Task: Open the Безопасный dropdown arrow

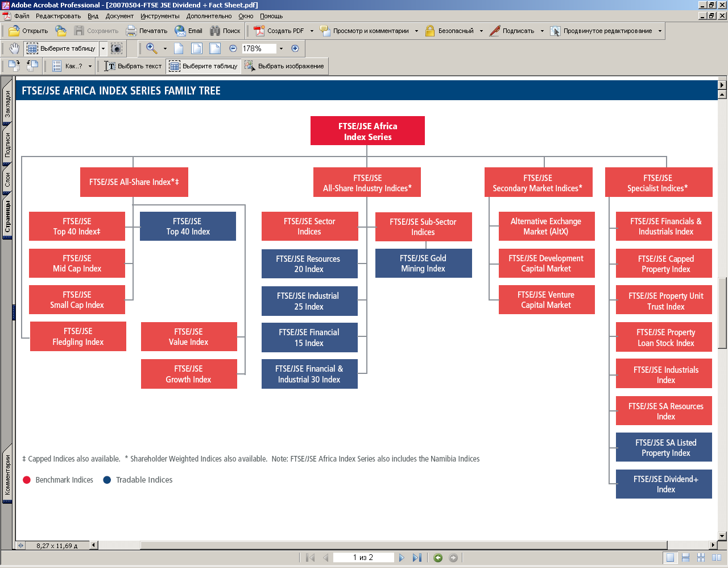Action: (x=481, y=31)
